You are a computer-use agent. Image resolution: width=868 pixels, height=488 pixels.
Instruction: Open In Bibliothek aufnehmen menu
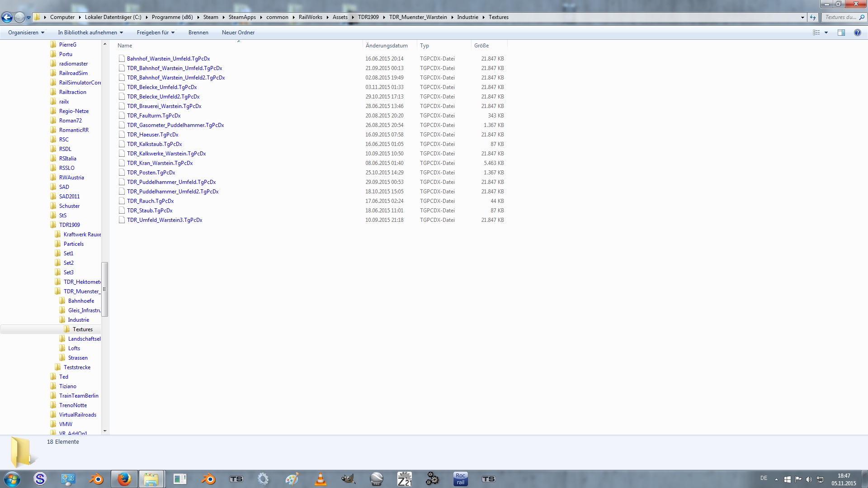[90, 33]
